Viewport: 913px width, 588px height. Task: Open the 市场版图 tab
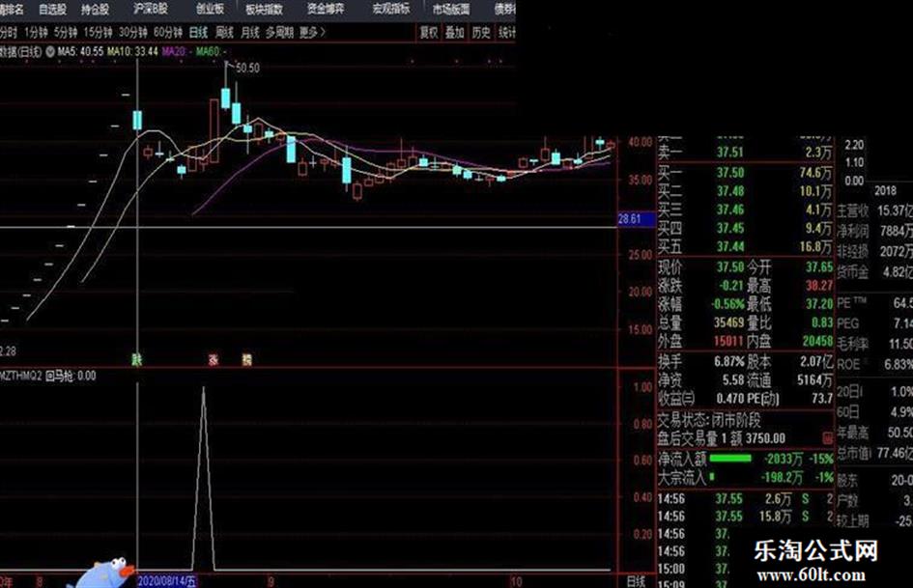[x=450, y=9]
